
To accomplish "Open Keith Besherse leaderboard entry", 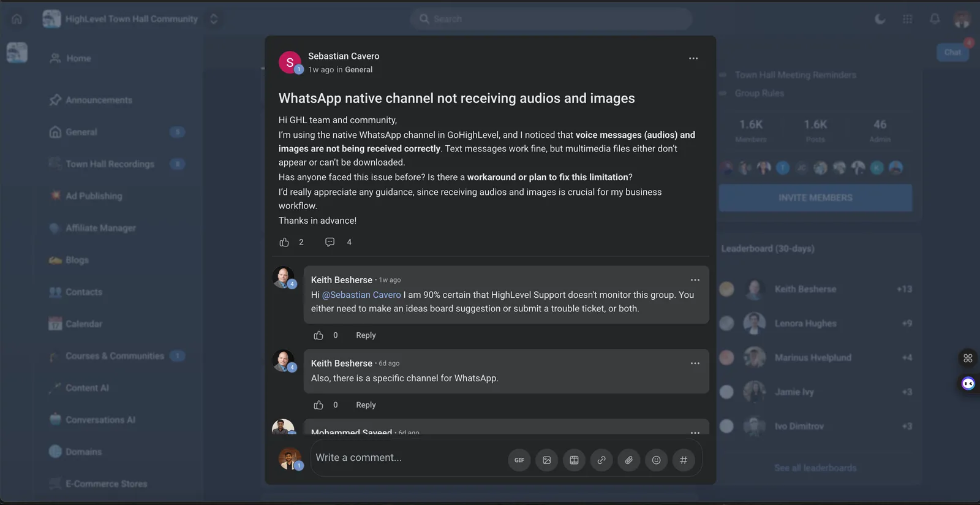I will pyautogui.click(x=815, y=289).
